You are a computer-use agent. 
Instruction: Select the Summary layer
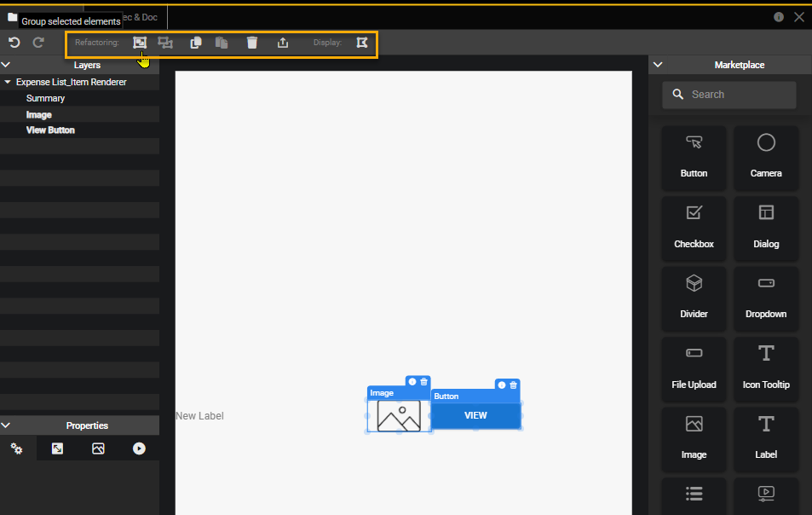point(45,98)
